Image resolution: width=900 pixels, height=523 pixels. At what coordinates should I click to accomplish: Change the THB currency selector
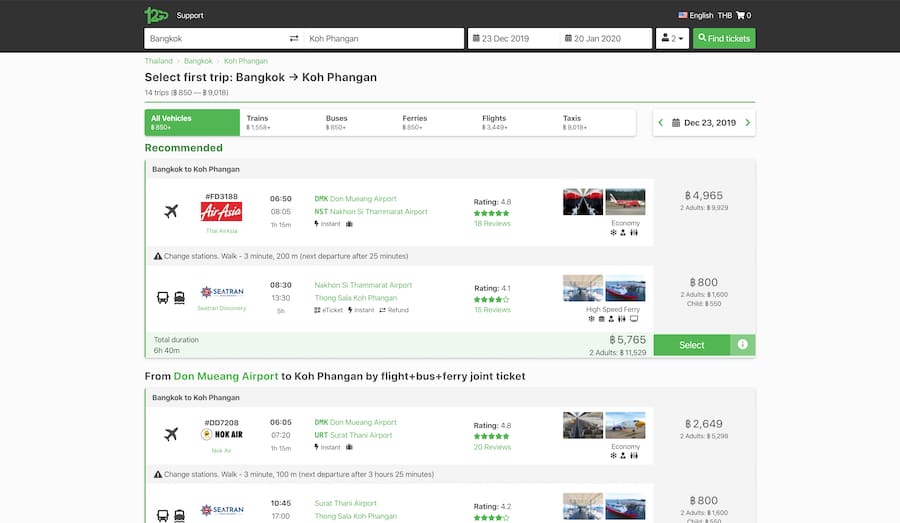pos(725,15)
